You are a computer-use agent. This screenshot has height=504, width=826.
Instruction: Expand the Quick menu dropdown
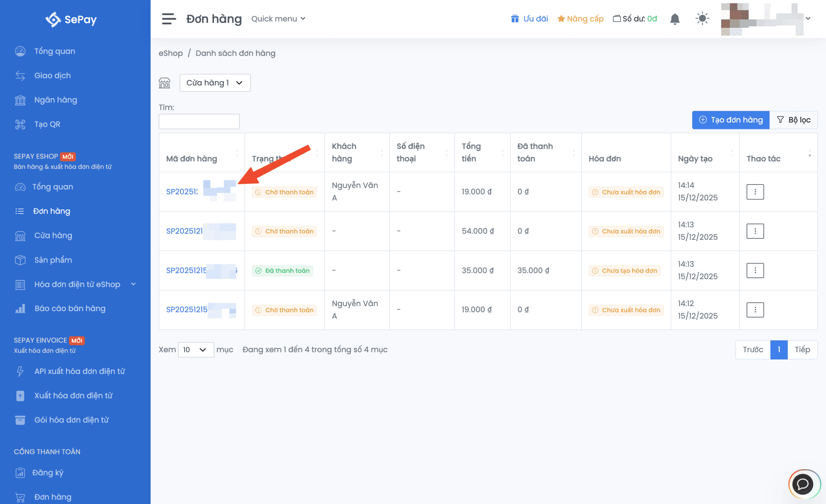(278, 19)
